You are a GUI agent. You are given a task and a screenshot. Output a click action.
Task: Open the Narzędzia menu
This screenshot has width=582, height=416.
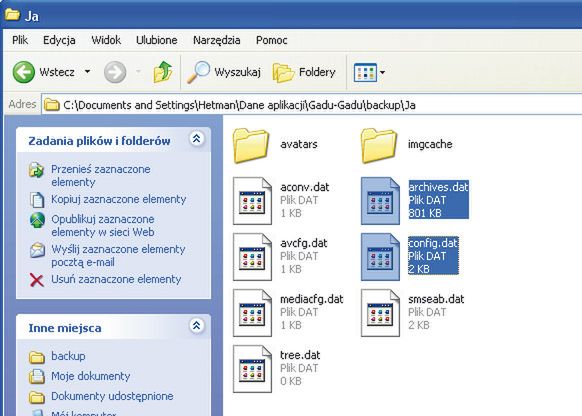[216, 40]
